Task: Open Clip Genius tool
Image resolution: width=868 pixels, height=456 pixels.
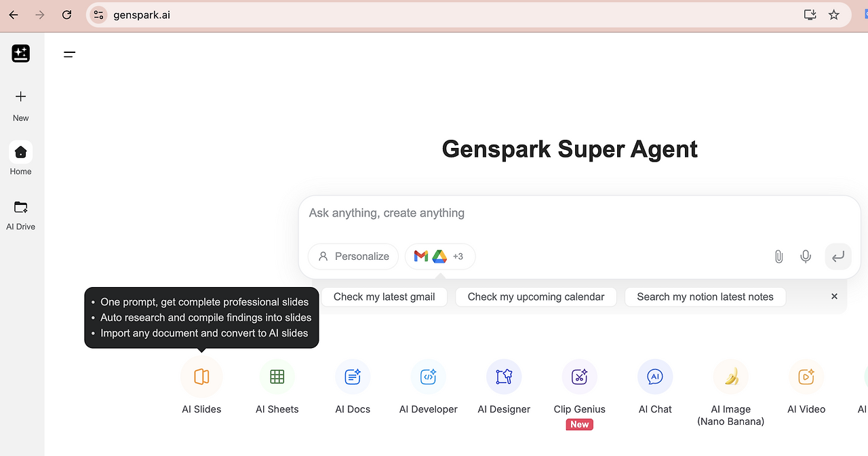Action: [x=579, y=377]
